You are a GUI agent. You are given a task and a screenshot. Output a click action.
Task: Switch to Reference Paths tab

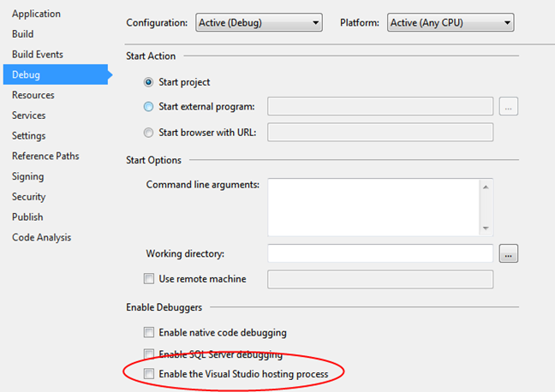45,156
